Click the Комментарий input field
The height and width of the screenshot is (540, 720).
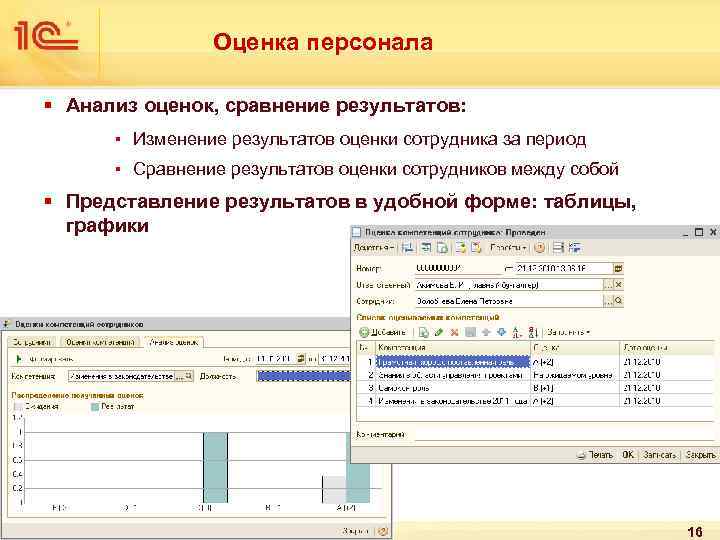(x=565, y=434)
